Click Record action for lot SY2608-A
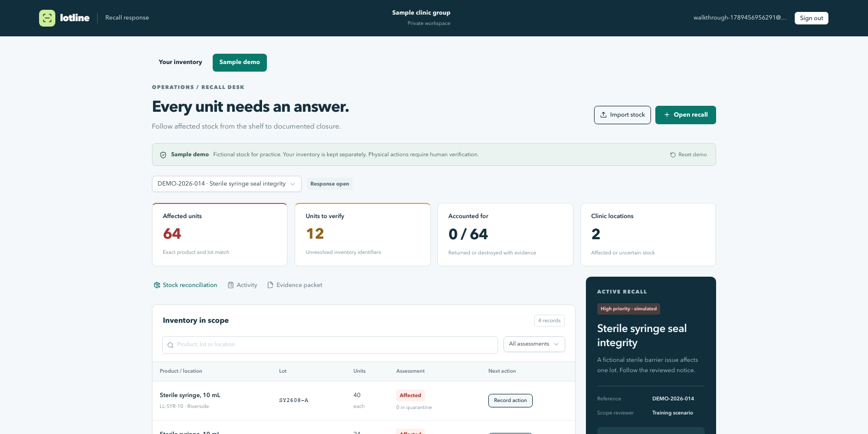Viewport: 868px width, 434px height. coord(510,400)
